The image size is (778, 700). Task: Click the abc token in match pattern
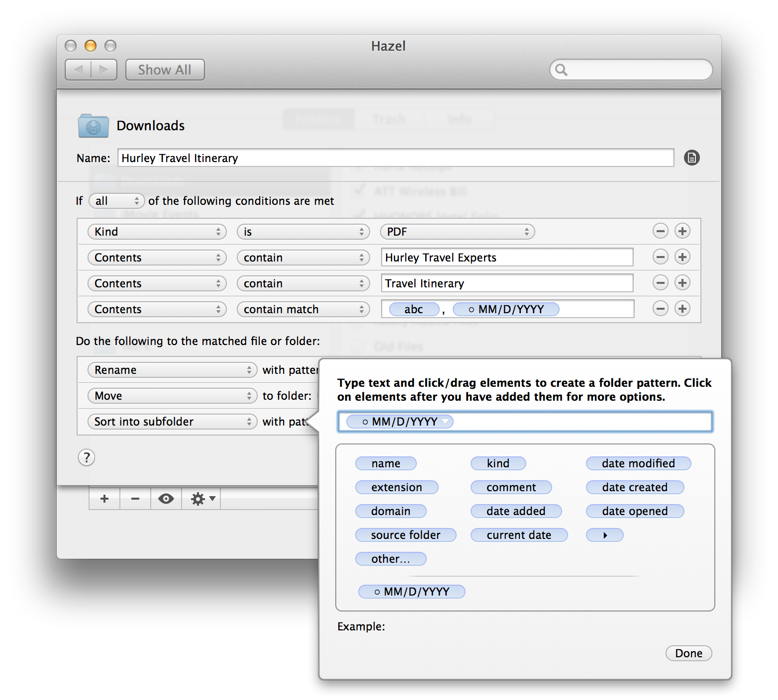pos(414,309)
